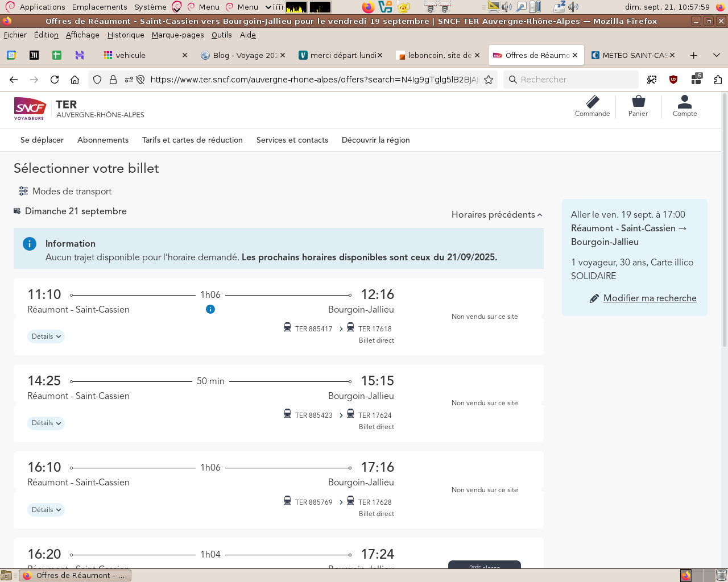Click the SNCF Voyageurs logo
This screenshot has width=728, height=582.
point(30,108)
